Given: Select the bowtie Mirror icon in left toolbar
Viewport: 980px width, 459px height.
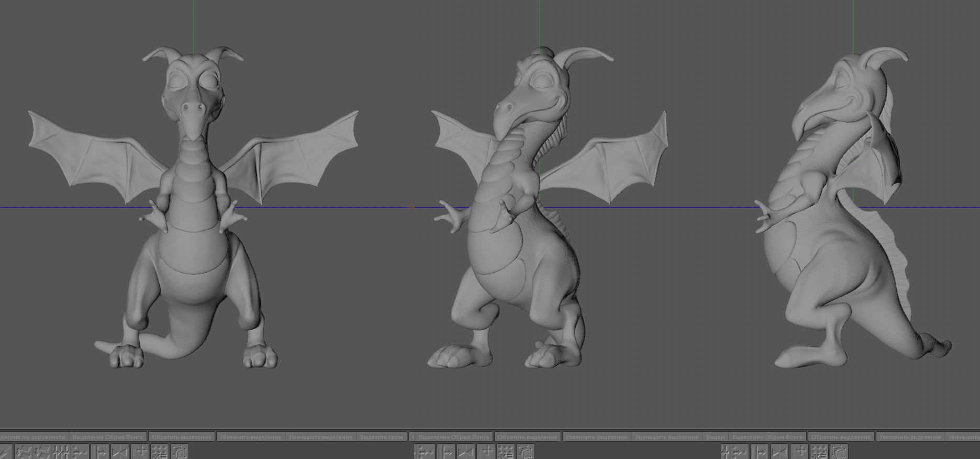Looking at the screenshot, I should click(x=120, y=452).
